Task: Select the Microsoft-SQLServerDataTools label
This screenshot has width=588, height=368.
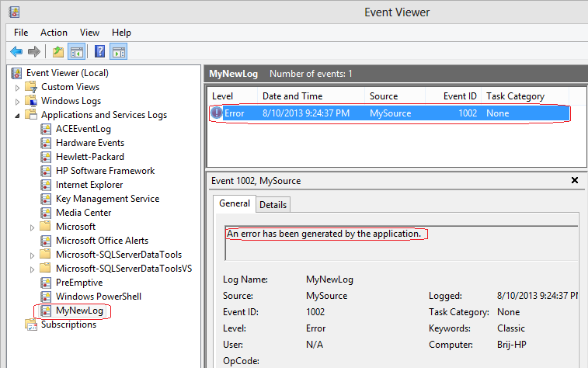Action: (119, 255)
